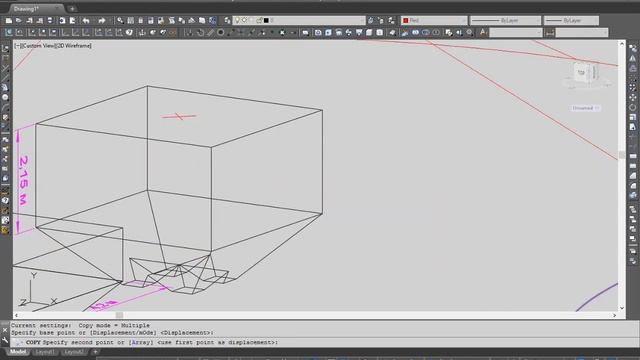
Task: Click the command line customize wrench icon
Action: point(5,340)
